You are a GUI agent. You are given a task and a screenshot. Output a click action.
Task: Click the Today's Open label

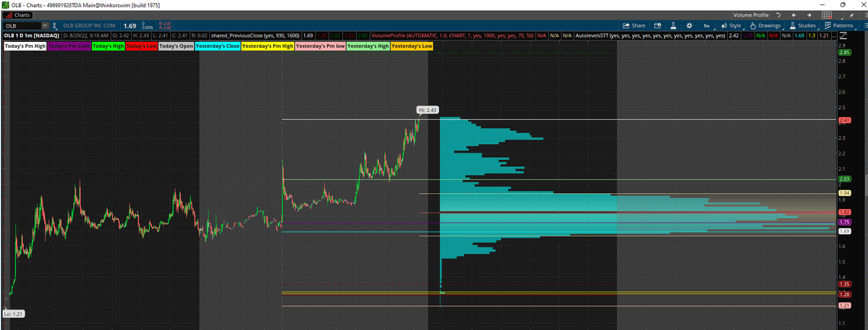pos(176,46)
